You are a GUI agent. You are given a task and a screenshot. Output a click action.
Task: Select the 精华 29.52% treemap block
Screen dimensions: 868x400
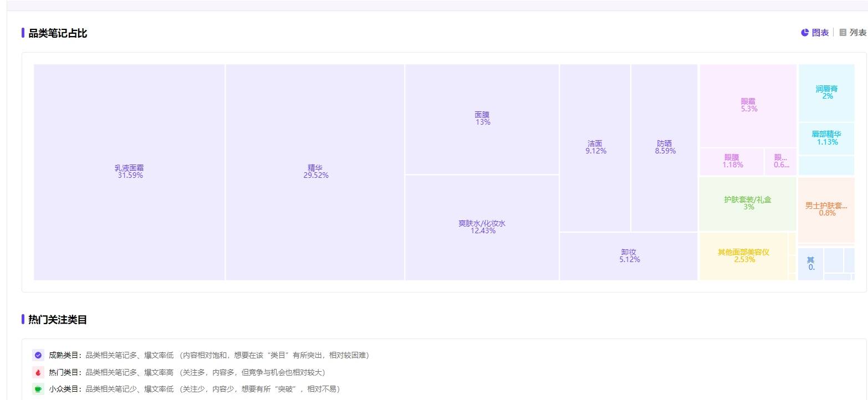coord(315,172)
